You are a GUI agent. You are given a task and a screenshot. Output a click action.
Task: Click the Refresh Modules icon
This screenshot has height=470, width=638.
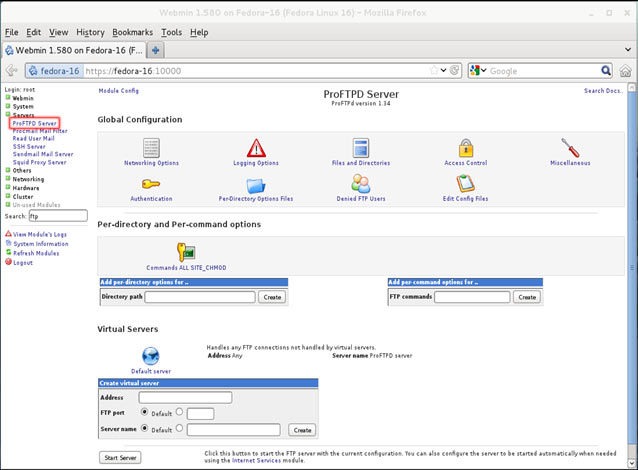click(8, 253)
